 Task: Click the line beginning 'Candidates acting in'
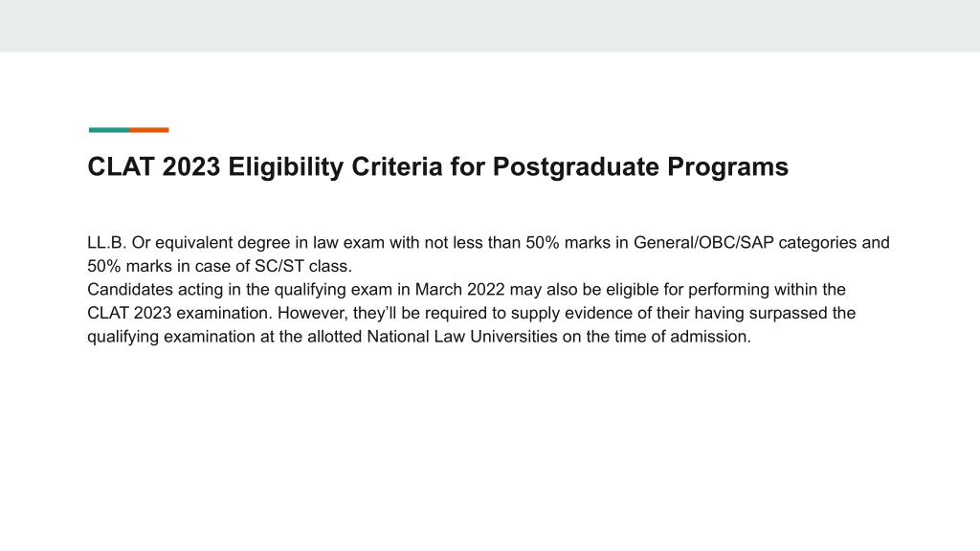click(466, 290)
